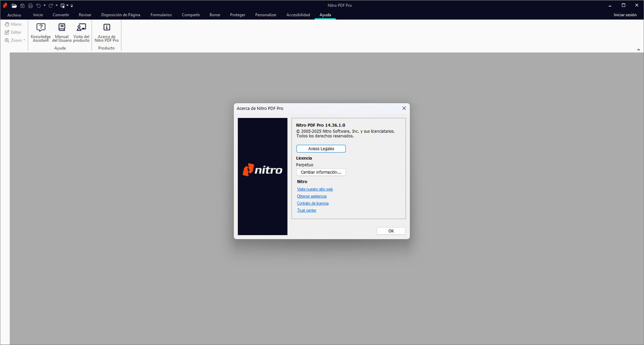This screenshot has width=644, height=345.
Task: Click the copyright line '© 2005-2025 Nitro Software'
Action: pyautogui.click(x=346, y=131)
